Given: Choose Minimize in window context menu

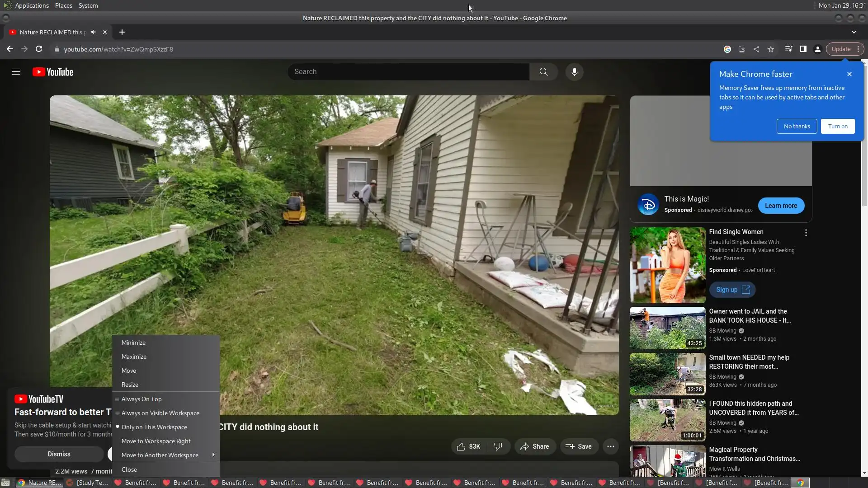Looking at the screenshot, I should click(x=133, y=343).
